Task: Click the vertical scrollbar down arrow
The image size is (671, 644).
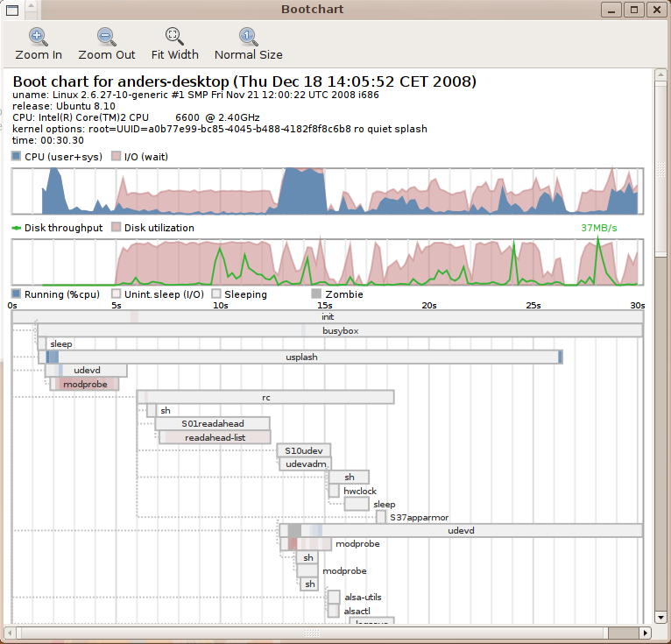Action: click(660, 618)
